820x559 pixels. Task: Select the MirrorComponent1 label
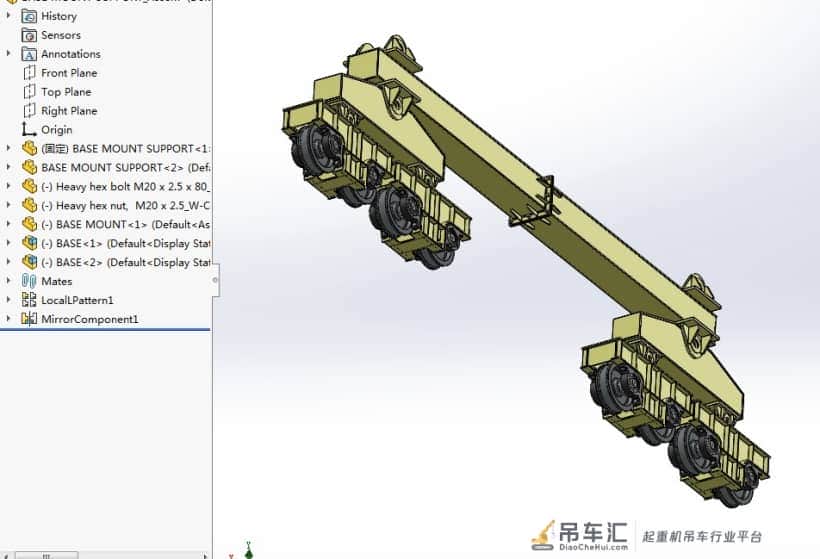[90, 319]
